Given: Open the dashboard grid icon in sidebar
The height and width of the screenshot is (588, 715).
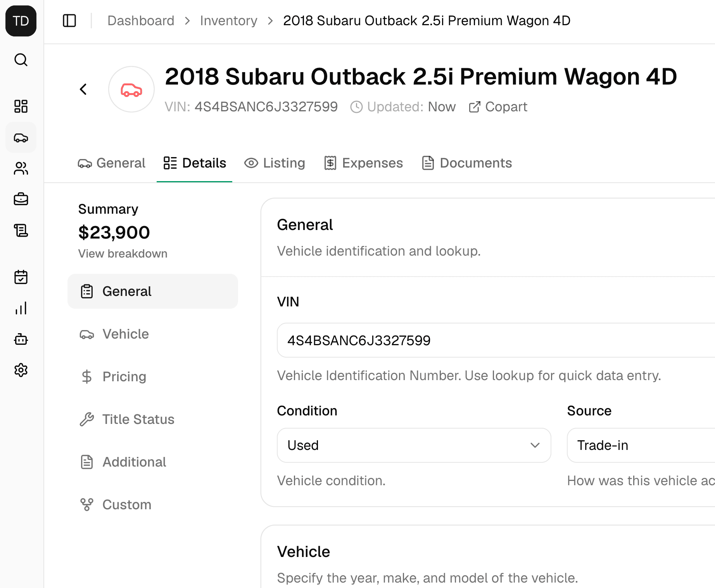Looking at the screenshot, I should (21, 106).
